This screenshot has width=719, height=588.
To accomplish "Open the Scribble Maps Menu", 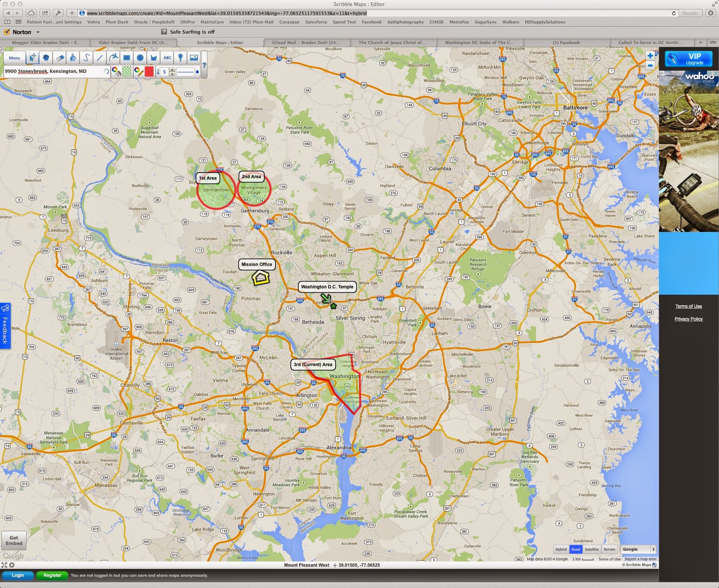I will [x=14, y=58].
